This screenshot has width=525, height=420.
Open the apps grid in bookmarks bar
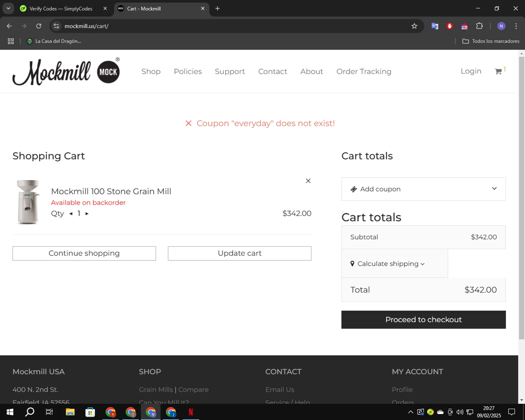[x=11, y=41]
